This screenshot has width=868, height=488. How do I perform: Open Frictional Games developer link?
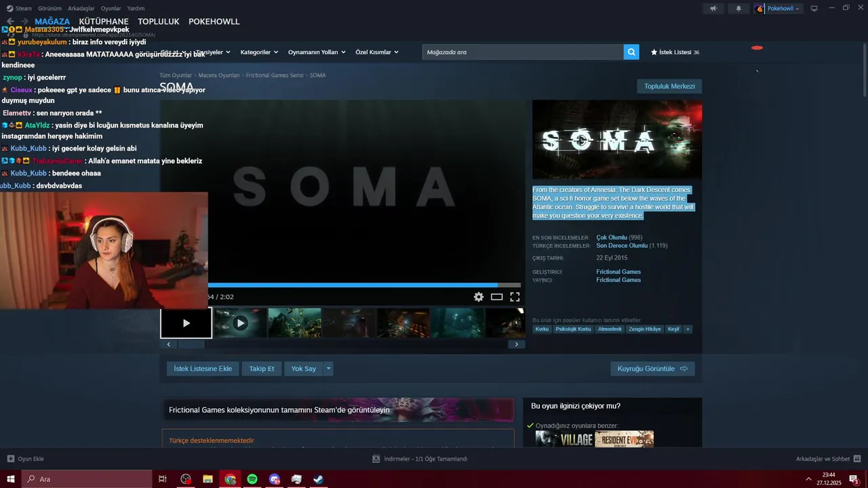click(618, 272)
